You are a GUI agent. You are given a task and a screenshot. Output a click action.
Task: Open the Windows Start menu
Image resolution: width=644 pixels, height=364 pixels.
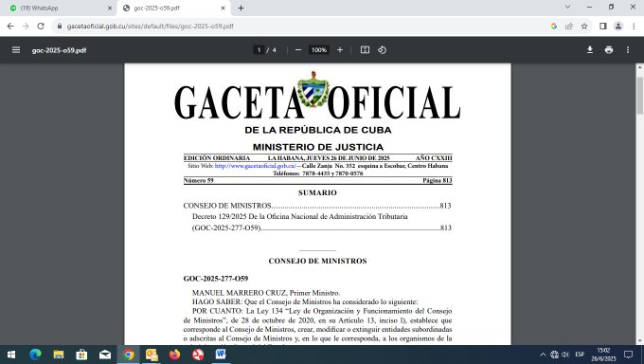pyautogui.click(x=11, y=355)
